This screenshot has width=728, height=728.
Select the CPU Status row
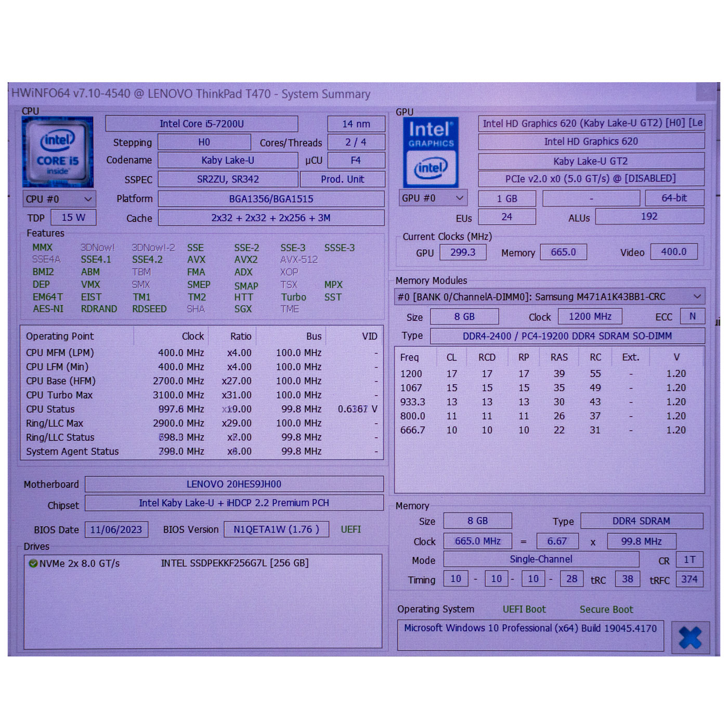(202, 409)
